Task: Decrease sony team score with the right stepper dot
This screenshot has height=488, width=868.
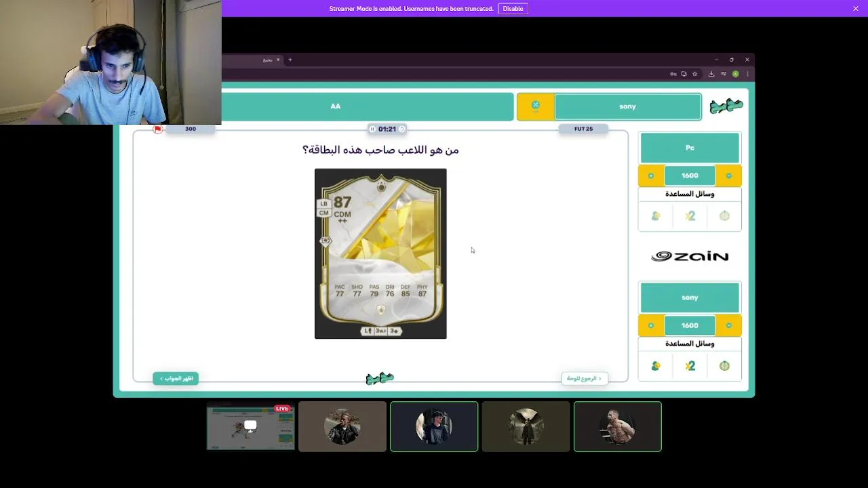Action: click(x=729, y=325)
